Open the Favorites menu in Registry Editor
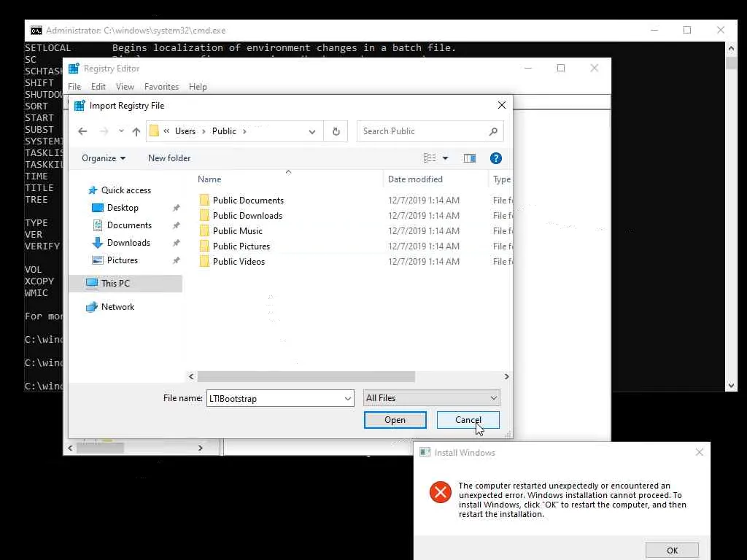747x560 pixels. 161,87
